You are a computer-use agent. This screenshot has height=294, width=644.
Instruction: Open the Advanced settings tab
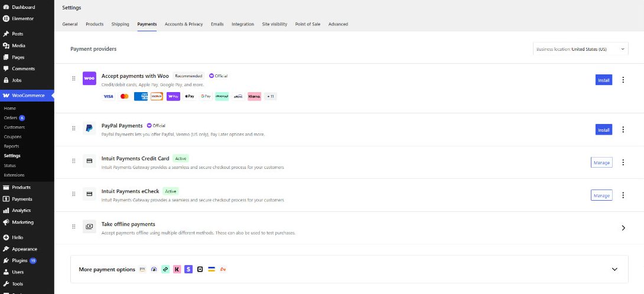click(338, 24)
